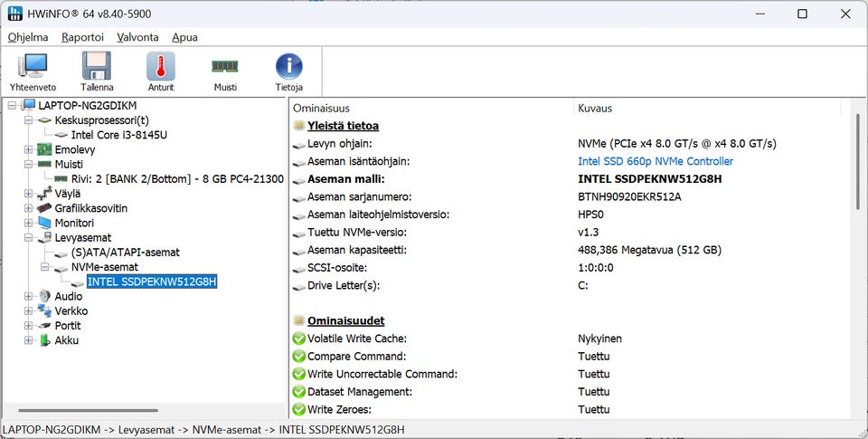Expand the Monitori tree node

(28, 223)
